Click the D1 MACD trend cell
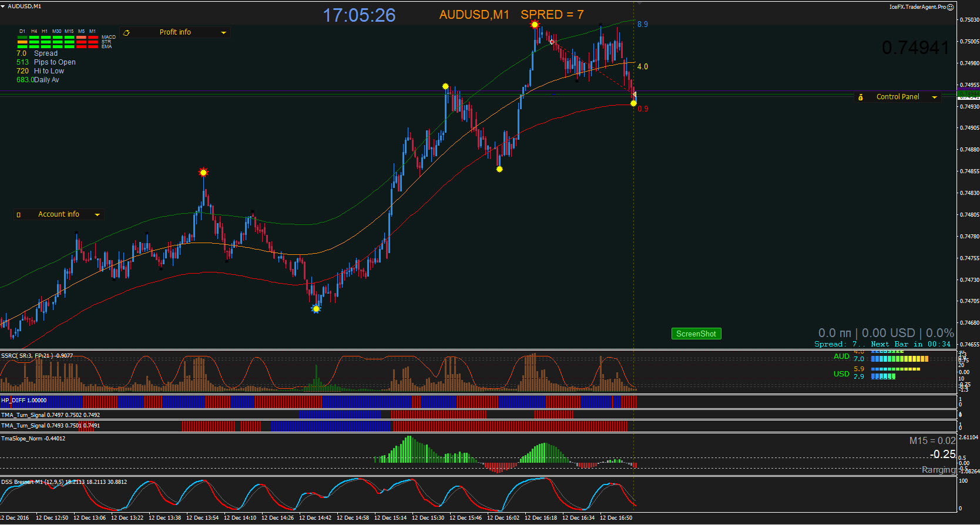The height and width of the screenshot is (525, 980). coord(22,37)
